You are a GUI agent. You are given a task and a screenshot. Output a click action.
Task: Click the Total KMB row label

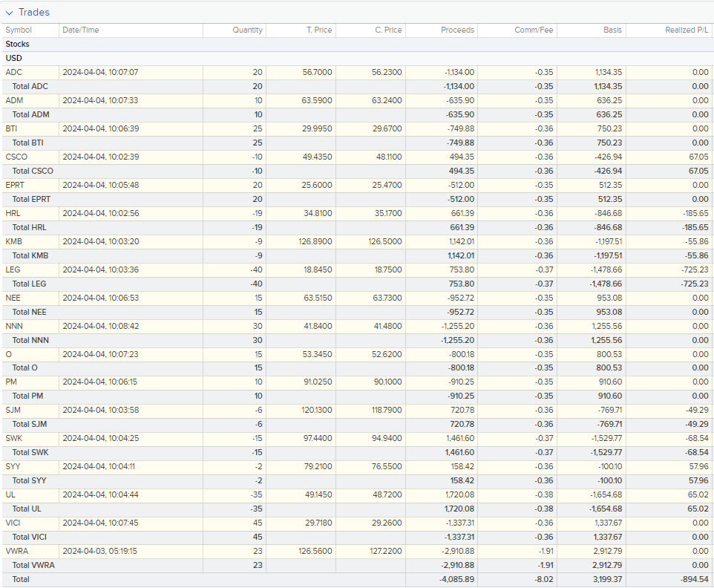point(30,256)
